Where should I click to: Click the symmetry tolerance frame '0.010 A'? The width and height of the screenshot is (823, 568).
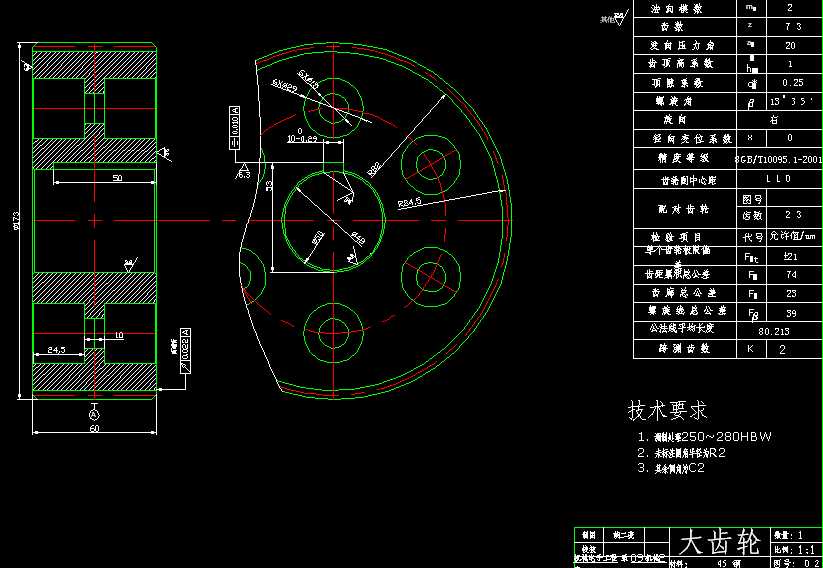[235, 128]
